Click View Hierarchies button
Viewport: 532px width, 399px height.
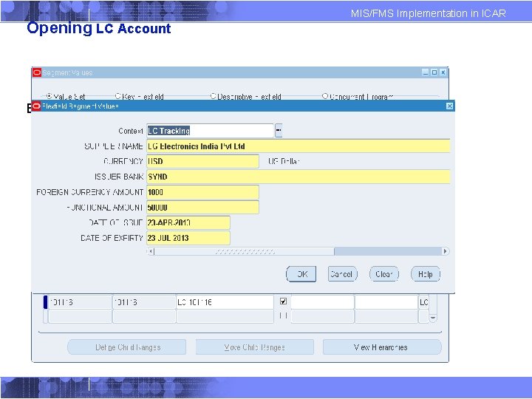[x=382, y=347]
